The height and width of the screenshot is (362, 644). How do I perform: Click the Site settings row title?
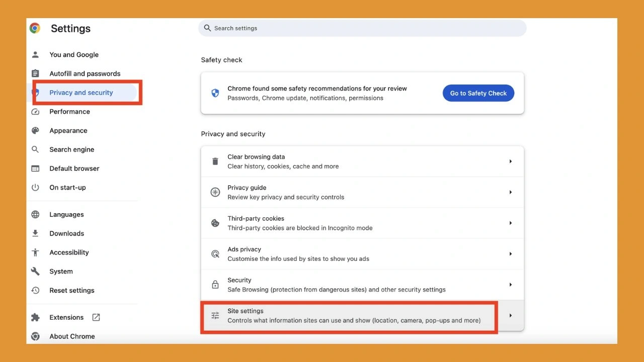click(x=246, y=311)
